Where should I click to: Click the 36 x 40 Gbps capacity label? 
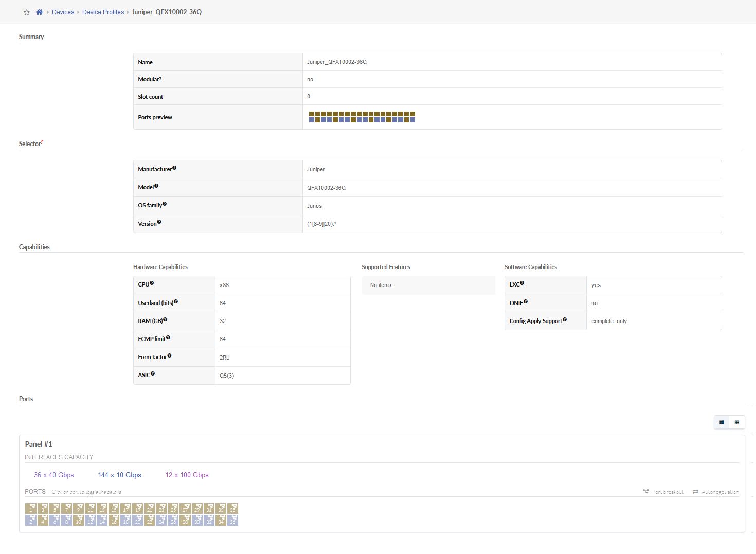(54, 475)
